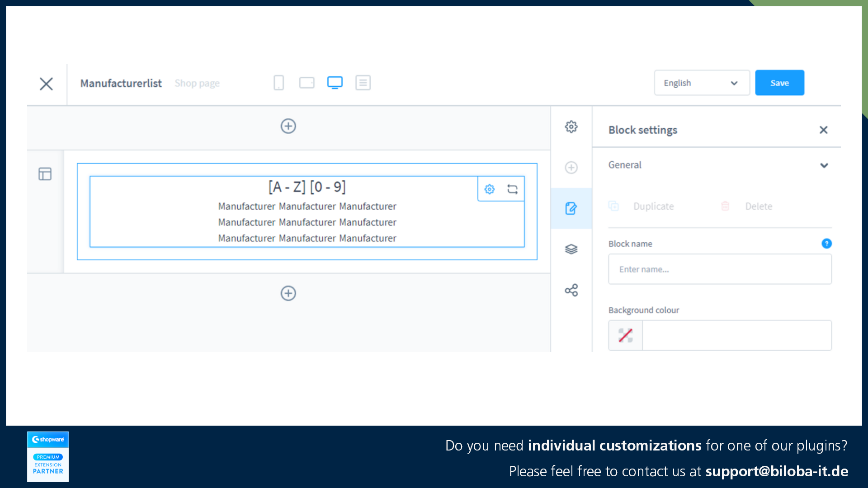Select the tablet viewport toggle

pos(307,82)
